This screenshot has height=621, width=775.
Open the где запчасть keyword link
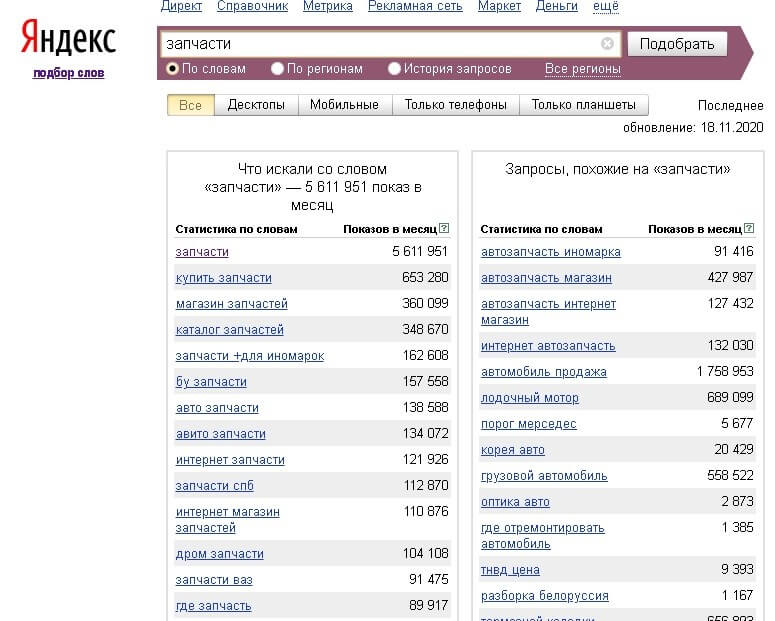(214, 606)
